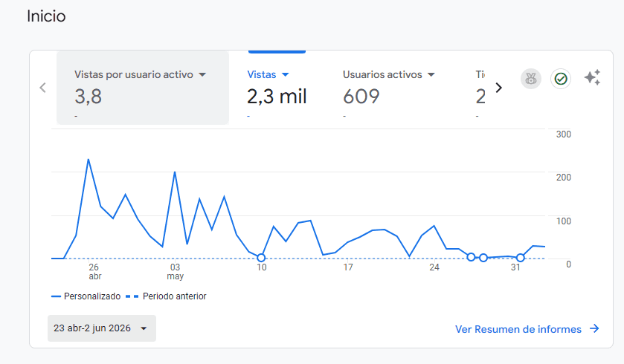Toggle the Personalizado legend entry
This screenshot has height=364, width=624.
click(x=86, y=296)
